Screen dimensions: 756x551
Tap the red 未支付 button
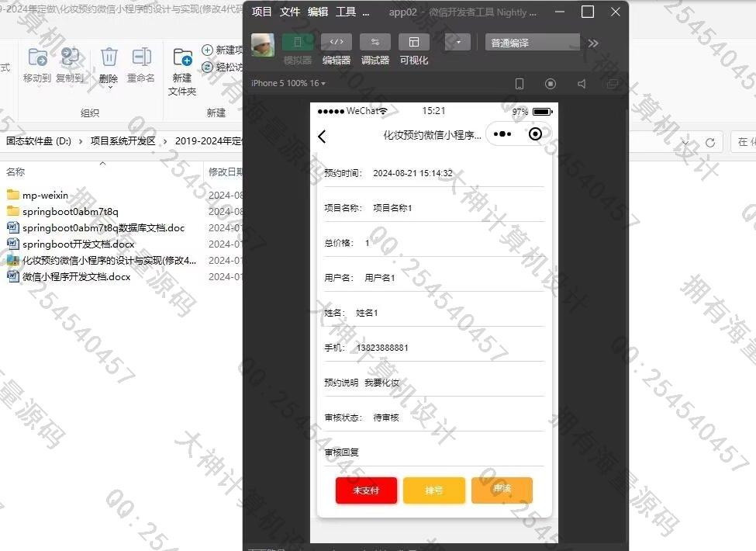pos(366,490)
